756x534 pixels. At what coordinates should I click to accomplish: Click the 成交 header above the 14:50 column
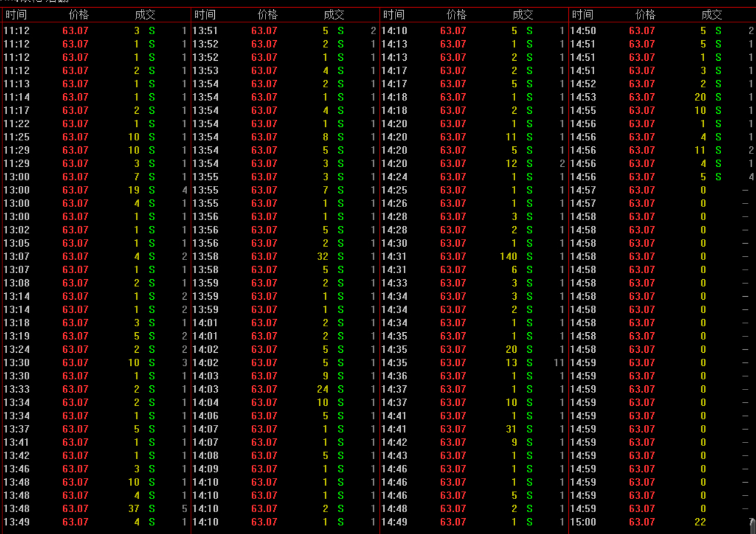712,15
